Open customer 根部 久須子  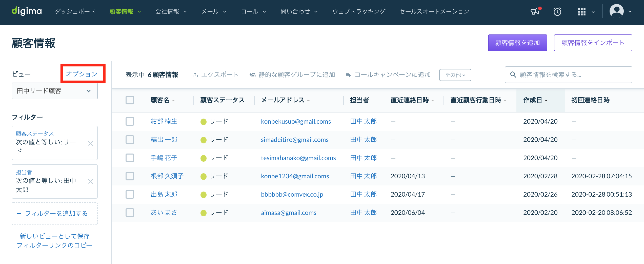coord(167,176)
